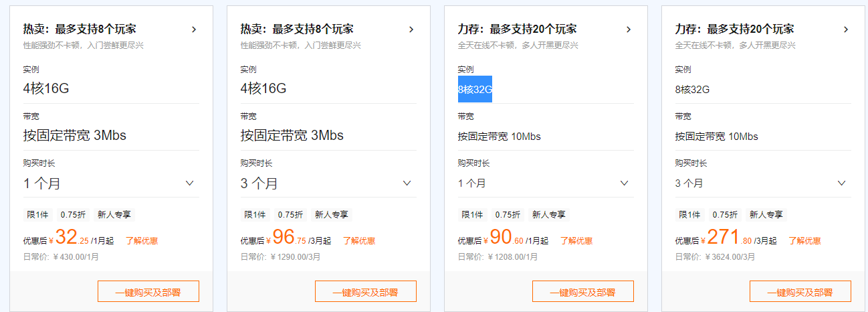Screen dimensions: 868x312
Task: Open the 热卖 title of the ¥96.75 plan
Action: [297, 29]
